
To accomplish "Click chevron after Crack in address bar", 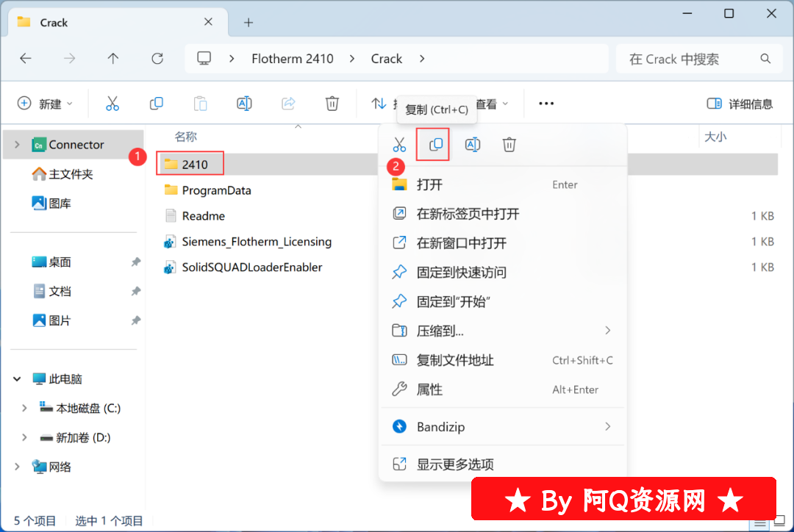I will tap(422, 59).
